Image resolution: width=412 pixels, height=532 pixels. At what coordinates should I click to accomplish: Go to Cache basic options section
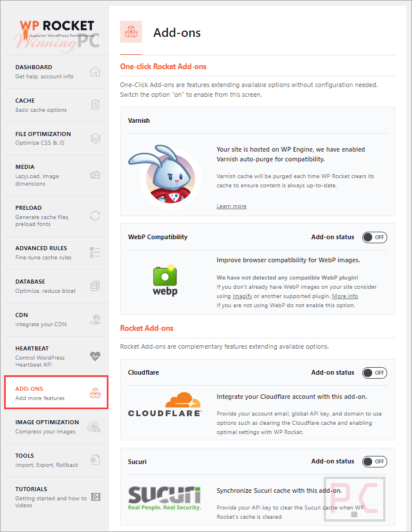pyautogui.click(x=57, y=105)
